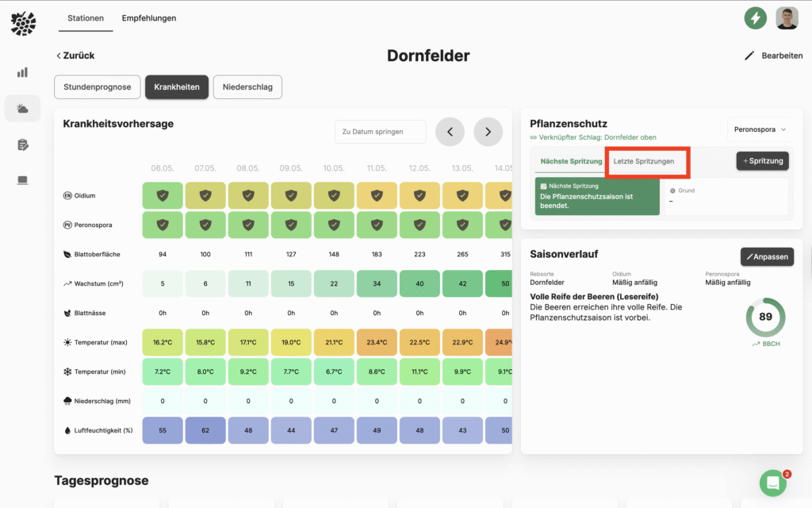Click the laptop device sidebar icon
The image size is (812, 508).
click(x=22, y=180)
